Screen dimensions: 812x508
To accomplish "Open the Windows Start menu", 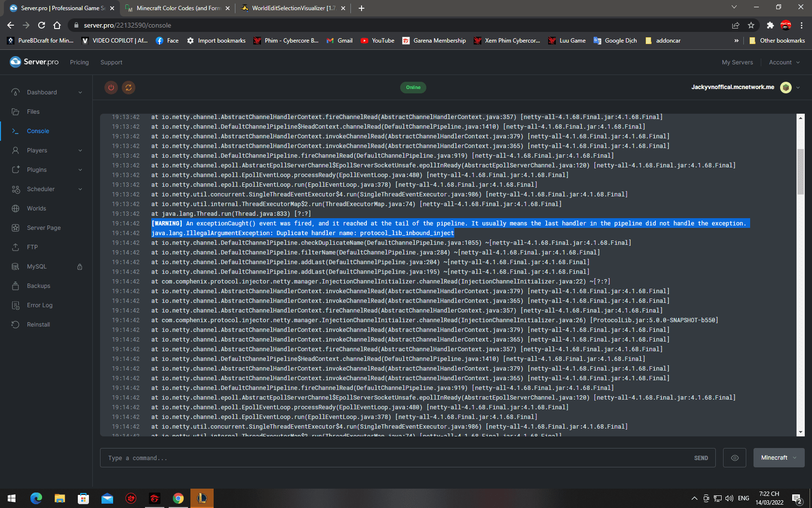I will click(12, 498).
